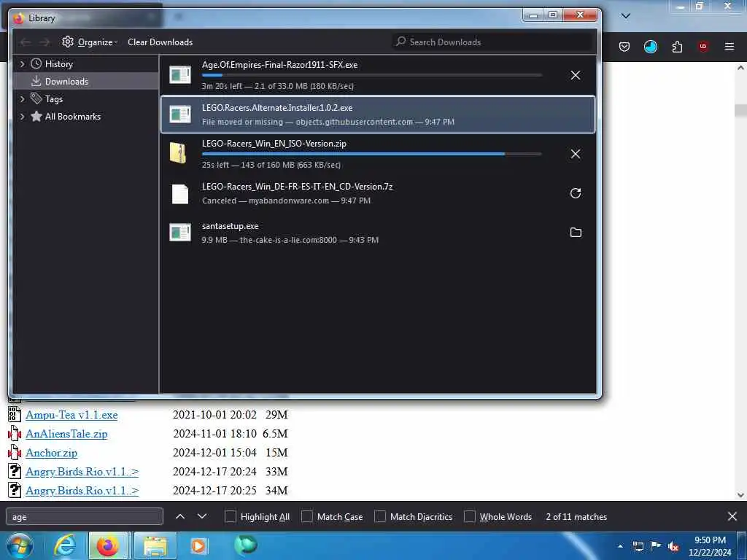Expand the All Bookmarks tree node
Viewport: 747px width, 560px height.
pos(22,116)
